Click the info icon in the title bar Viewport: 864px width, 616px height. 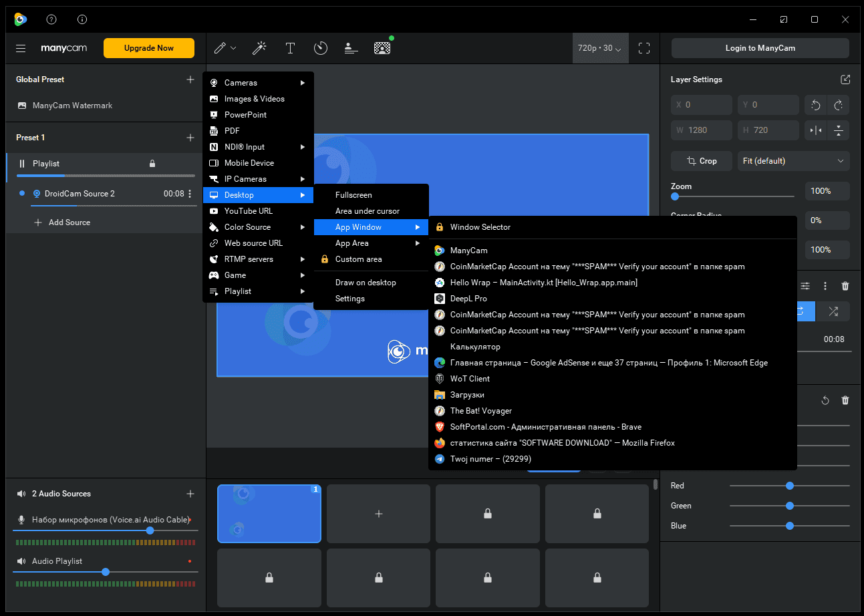coord(82,19)
